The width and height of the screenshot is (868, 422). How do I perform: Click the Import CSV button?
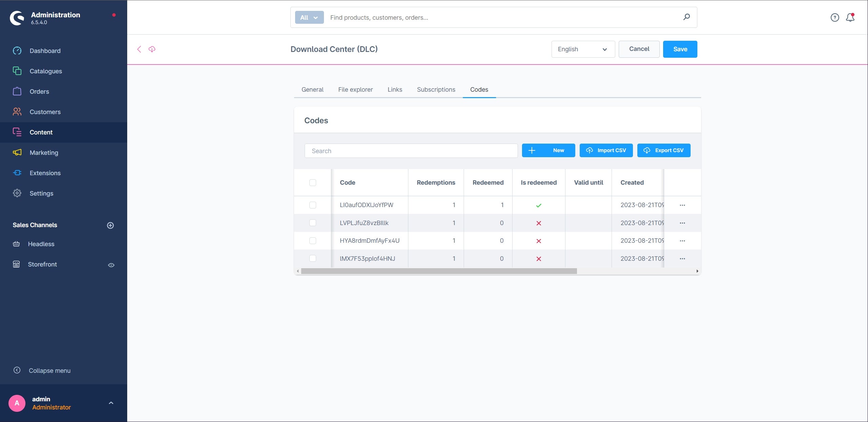click(x=606, y=150)
